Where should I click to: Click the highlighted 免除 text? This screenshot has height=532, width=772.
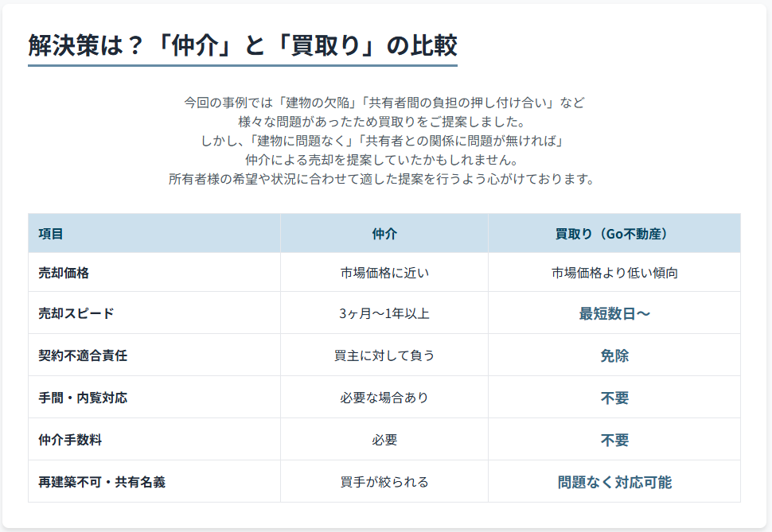(x=614, y=355)
